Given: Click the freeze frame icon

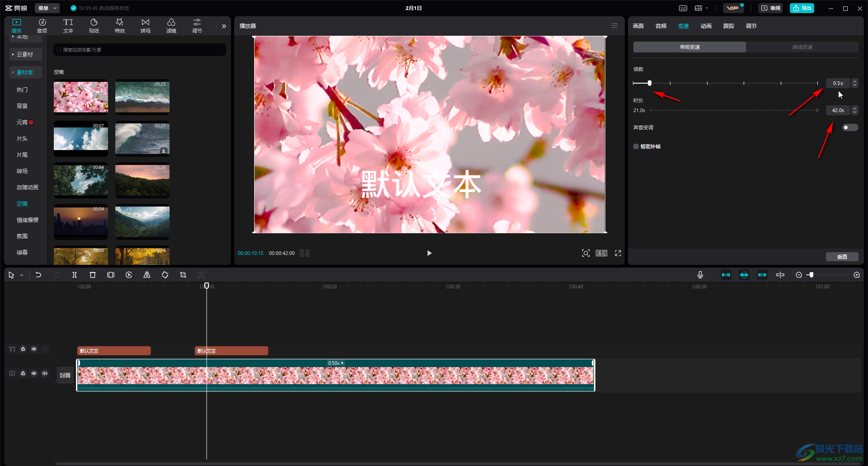Looking at the screenshot, I should [x=111, y=275].
